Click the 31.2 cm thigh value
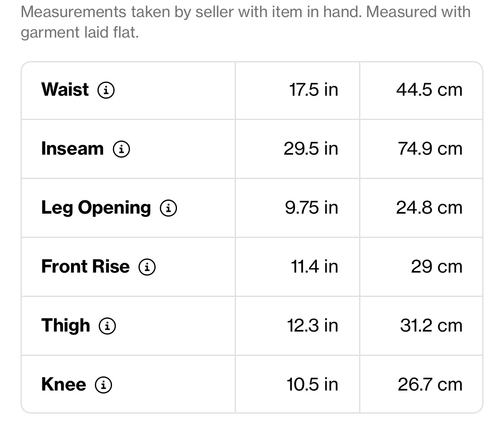 (x=431, y=326)
